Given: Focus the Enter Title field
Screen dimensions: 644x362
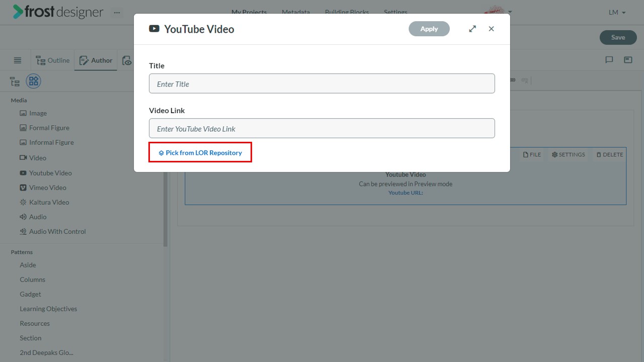Looking at the screenshot, I should click(x=322, y=83).
